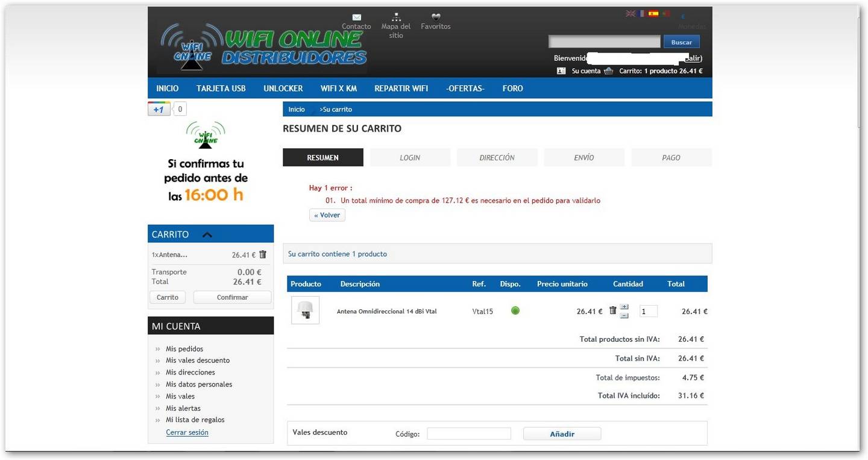Select the ENVÍO checkout step
868x460 pixels.
click(x=584, y=157)
